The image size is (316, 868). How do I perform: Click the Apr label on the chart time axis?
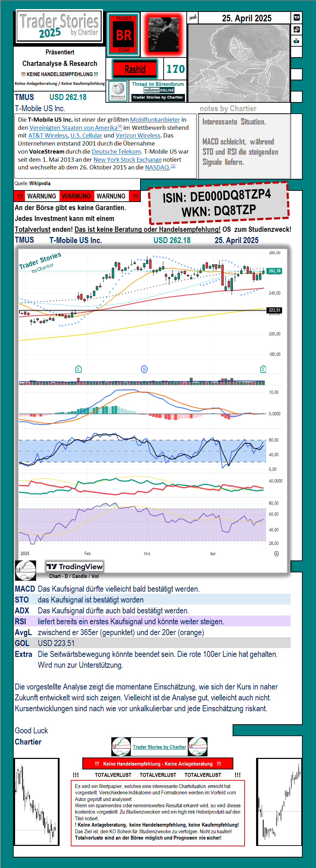click(213, 553)
